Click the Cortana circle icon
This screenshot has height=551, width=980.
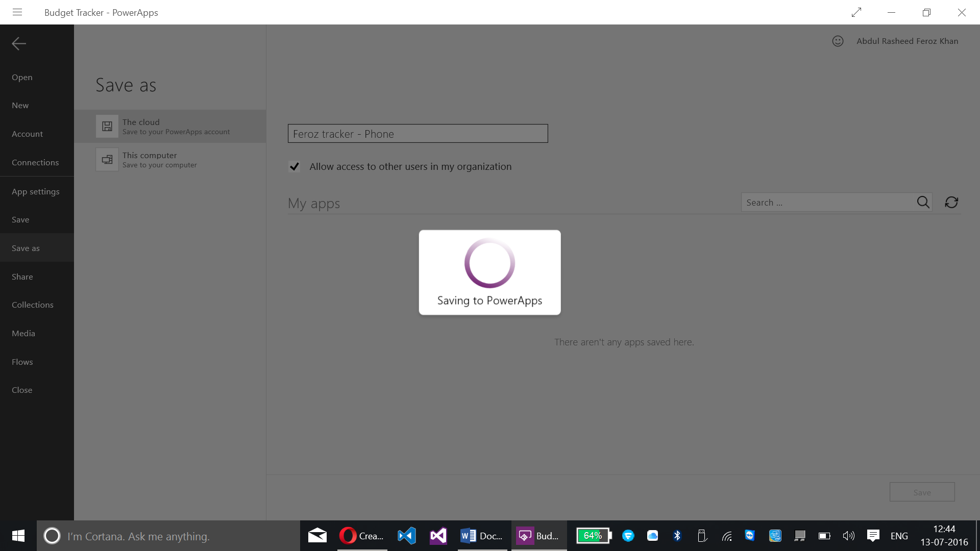pos(52,536)
